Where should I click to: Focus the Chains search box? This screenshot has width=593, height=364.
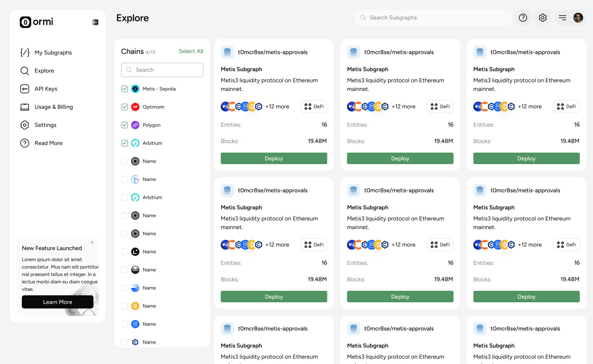click(x=162, y=70)
